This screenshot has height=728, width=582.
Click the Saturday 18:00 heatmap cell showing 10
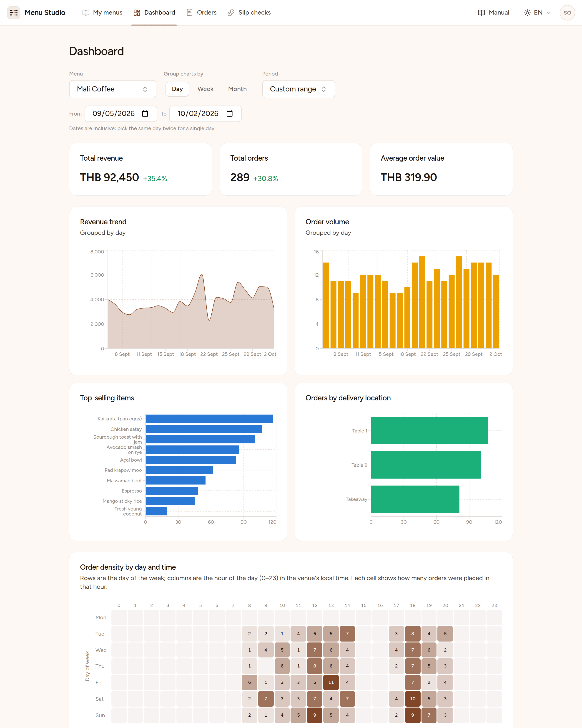click(413, 699)
